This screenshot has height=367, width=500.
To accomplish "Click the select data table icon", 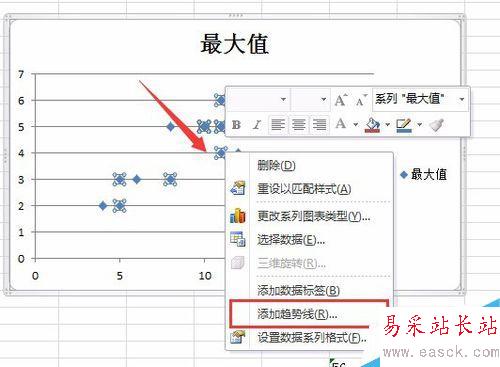I will click(x=238, y=239).
